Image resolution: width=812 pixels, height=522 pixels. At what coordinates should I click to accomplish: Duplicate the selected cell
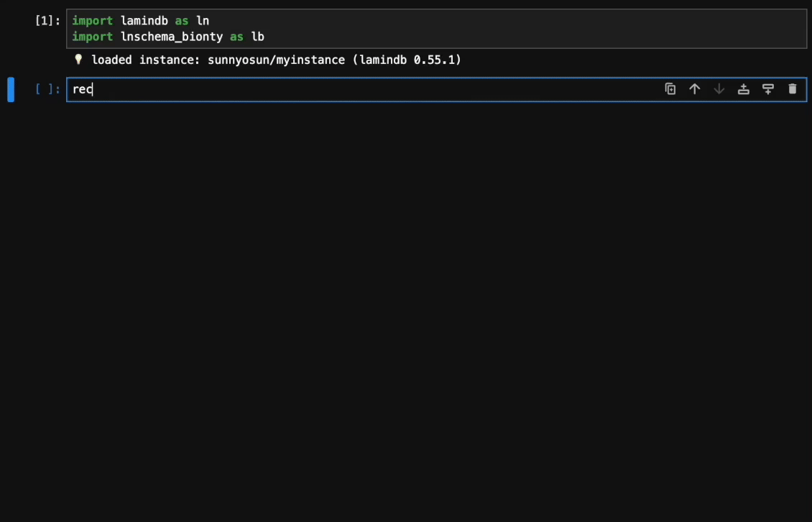tap(670, 88)
